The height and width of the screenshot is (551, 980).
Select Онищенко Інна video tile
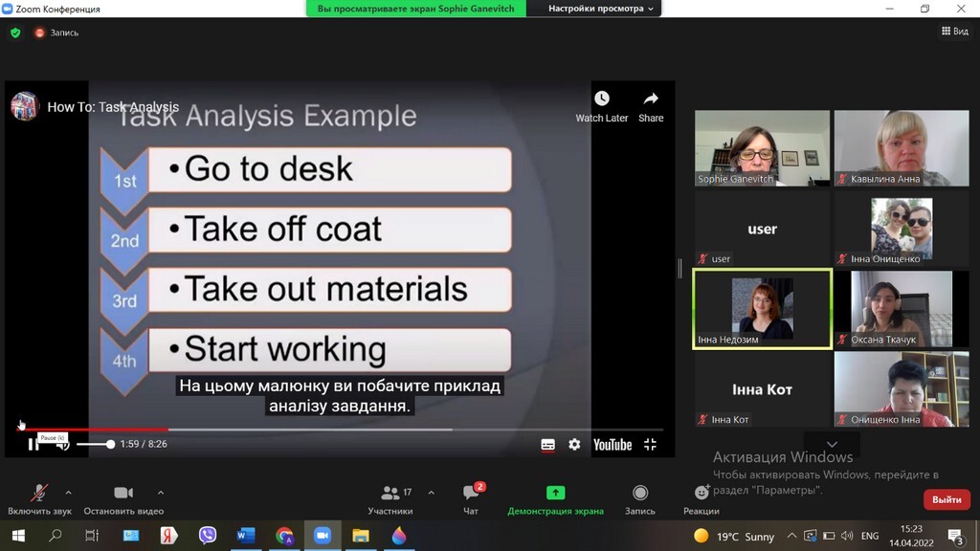click(902, 389)
